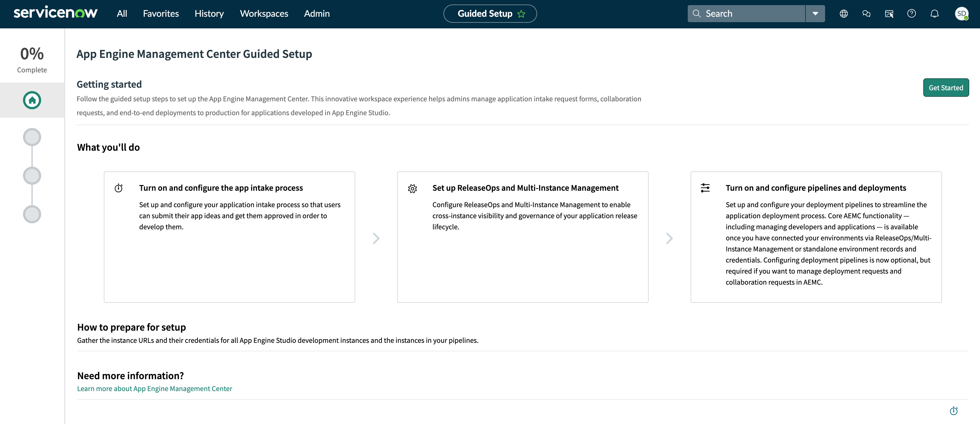Image resolution: width=980 pixels, height=424 pixels.
Task: Click the 'Getting started' heading
Action: (x=109, y=84)
